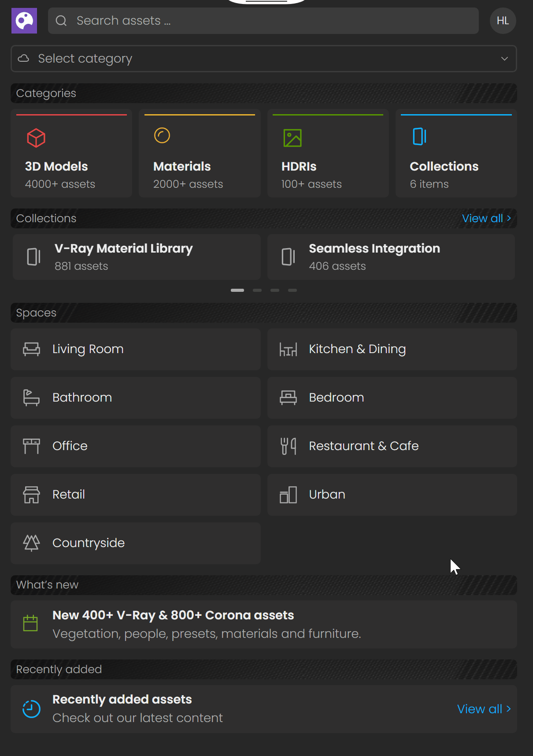Open the Living Room sofa icon
The image size is (533, 756).
[x=31, y=349]
